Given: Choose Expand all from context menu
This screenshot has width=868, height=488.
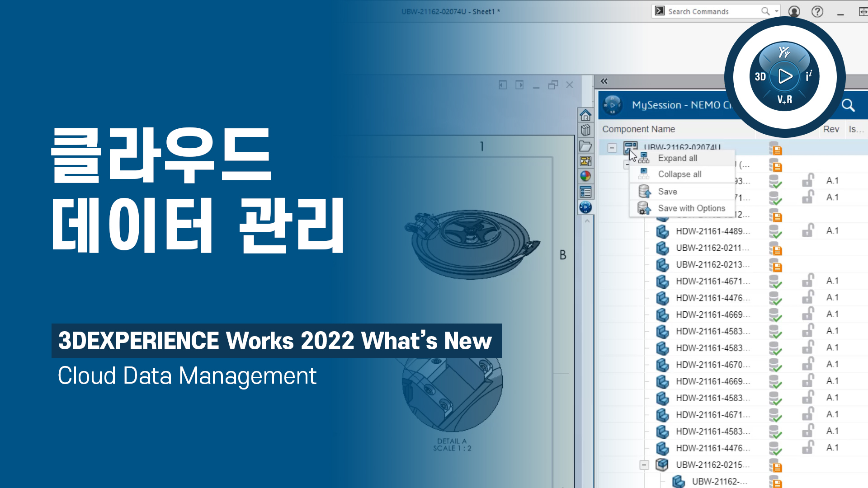Looking at the screenshot, I should (x=682, y=158).
